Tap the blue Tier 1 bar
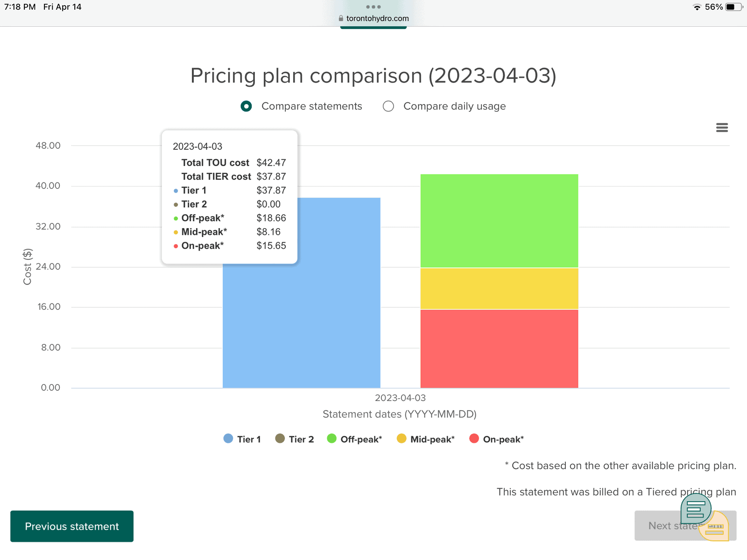Viewport: 747px width, 560px height. point(302,327)
